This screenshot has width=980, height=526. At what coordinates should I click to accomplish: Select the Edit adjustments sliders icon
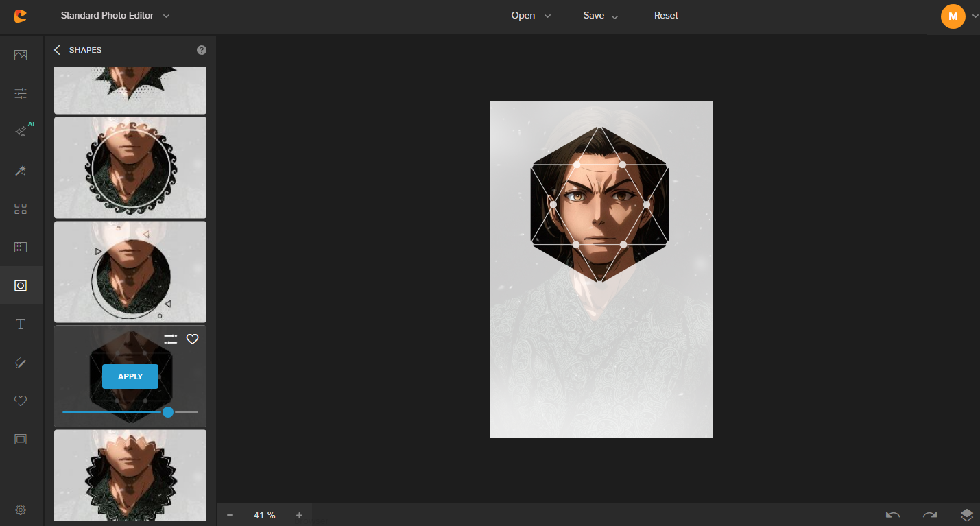pos(21,93)
